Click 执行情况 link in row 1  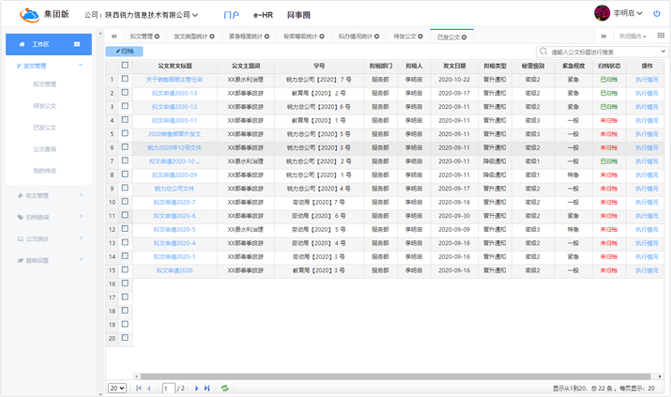tap(647, 80)
